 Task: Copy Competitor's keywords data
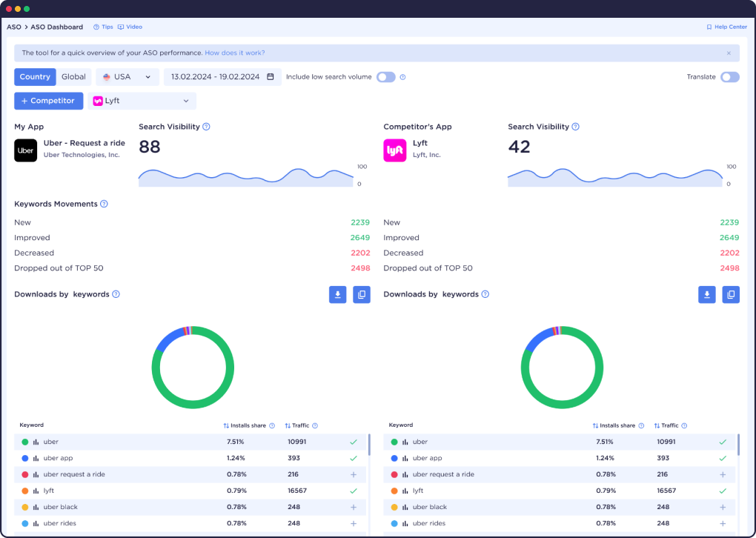point(731,294)
